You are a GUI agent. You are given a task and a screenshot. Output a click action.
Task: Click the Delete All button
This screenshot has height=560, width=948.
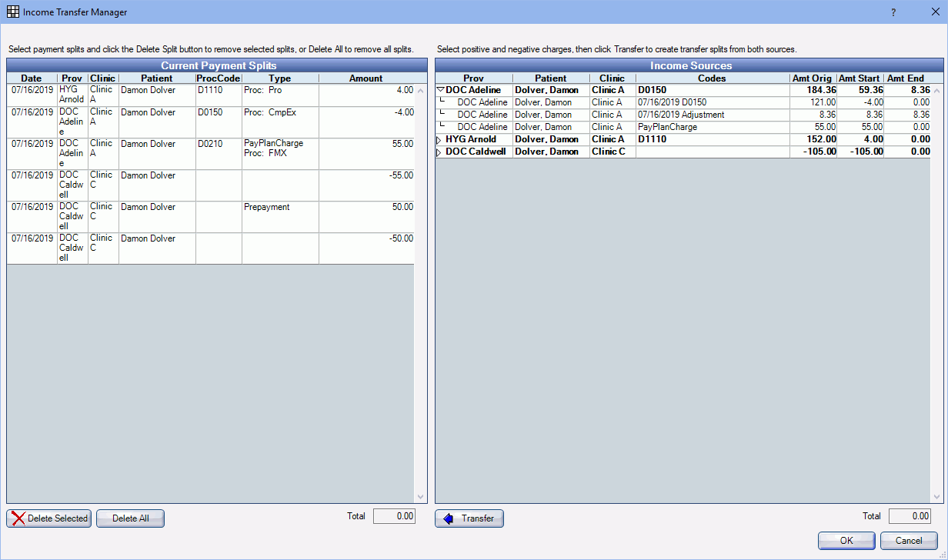coord(129,518)
